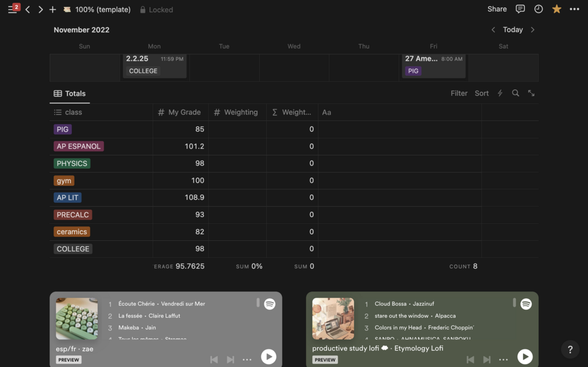The height and width of the screenshot is (367, 588).
Task: Open the 100% (template) page title
Action: (97, 9)
